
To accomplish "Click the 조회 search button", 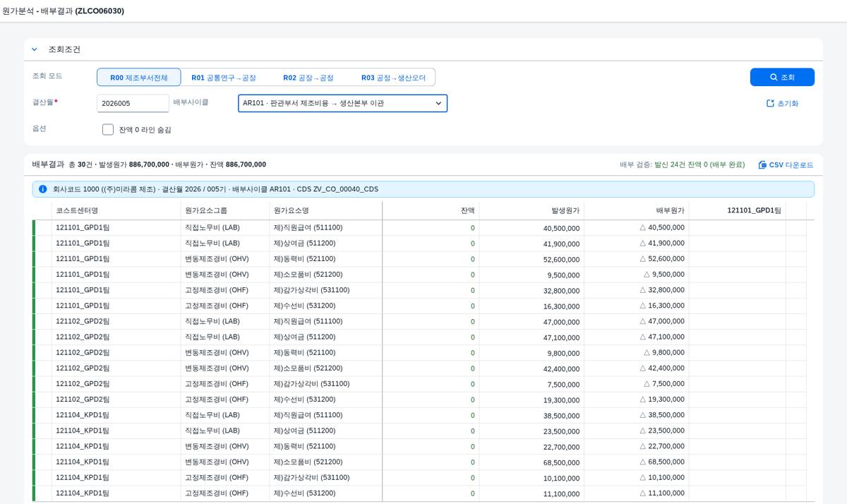I will pyautogui.click(x=782, y=77).
